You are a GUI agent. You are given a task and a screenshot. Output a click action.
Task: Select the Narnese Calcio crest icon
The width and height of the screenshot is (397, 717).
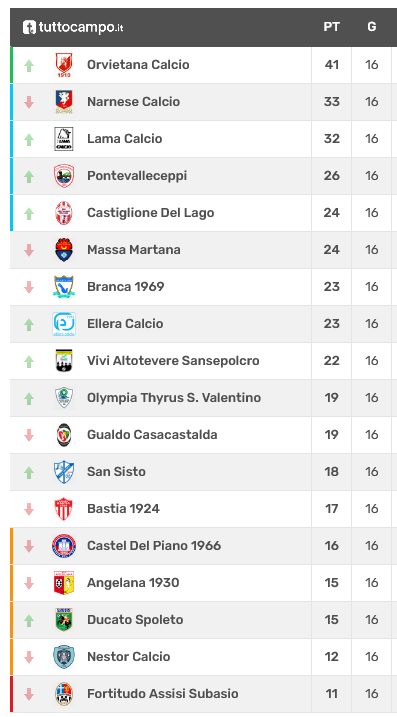64,102
